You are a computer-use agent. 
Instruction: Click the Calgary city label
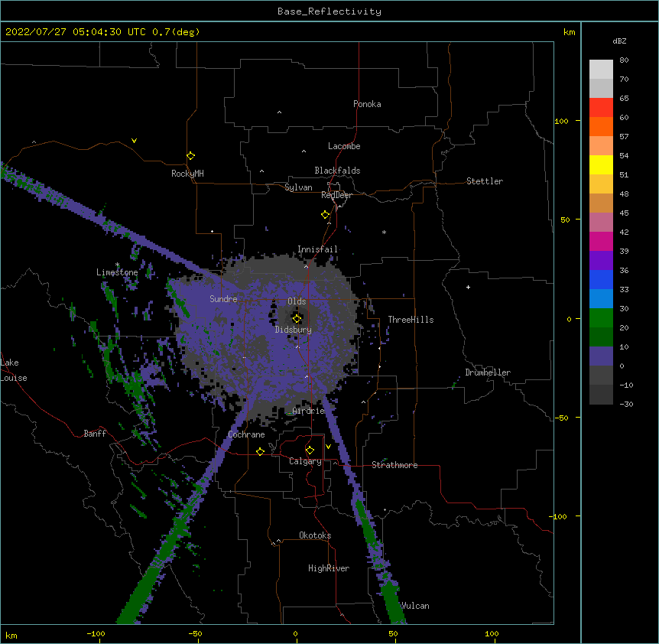click(x=305, y=461)
